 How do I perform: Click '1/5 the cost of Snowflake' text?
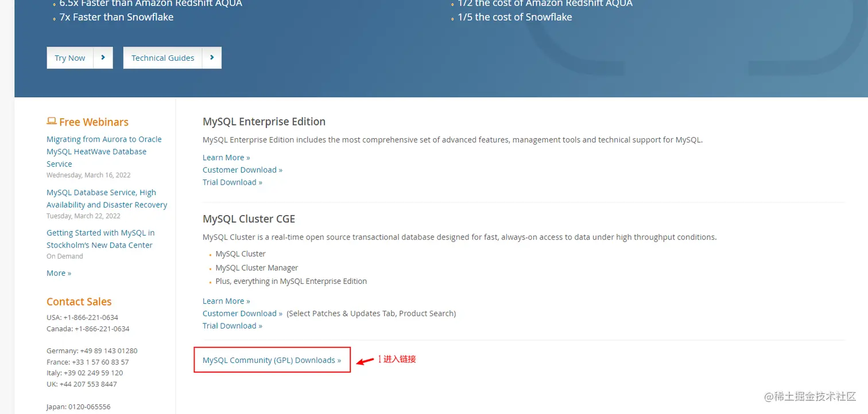pyautogui.click(x=515, y=17)
